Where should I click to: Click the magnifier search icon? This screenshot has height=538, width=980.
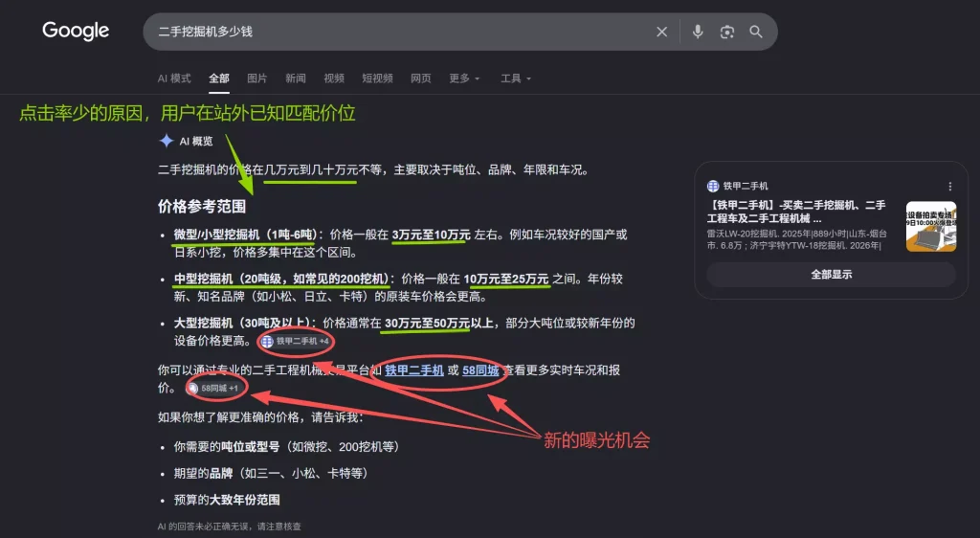point(756,32)
